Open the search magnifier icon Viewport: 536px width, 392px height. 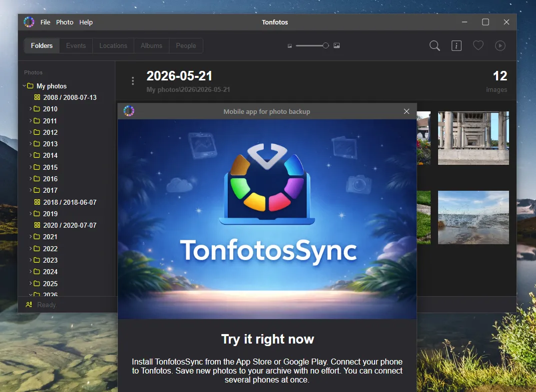(435, 46)
